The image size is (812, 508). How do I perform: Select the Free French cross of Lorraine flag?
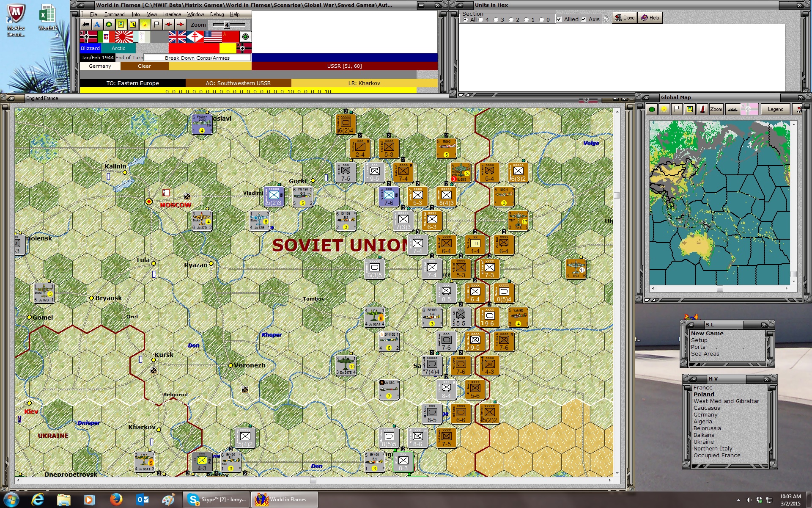pyautogui.click(x=195, y=37)
